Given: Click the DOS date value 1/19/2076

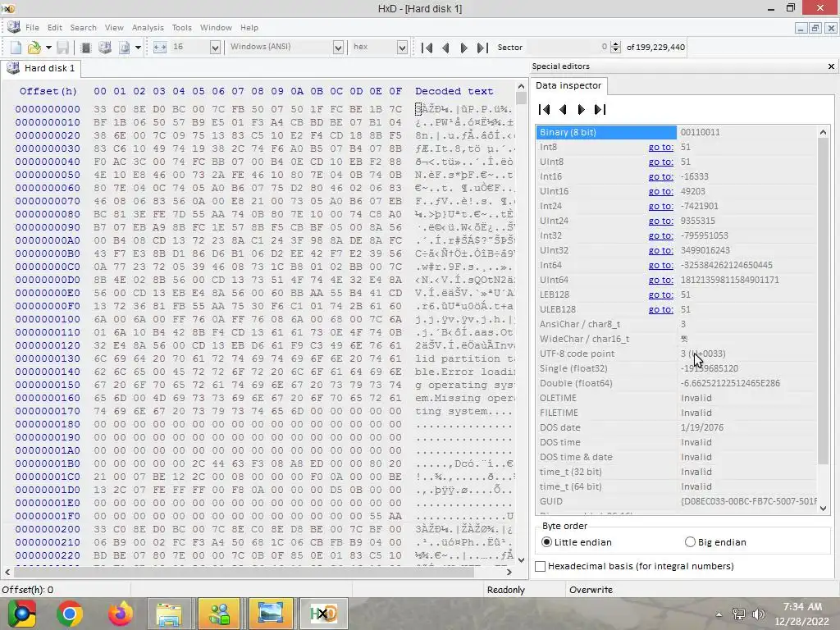Looking at the screenshot, I should [702, 427].
